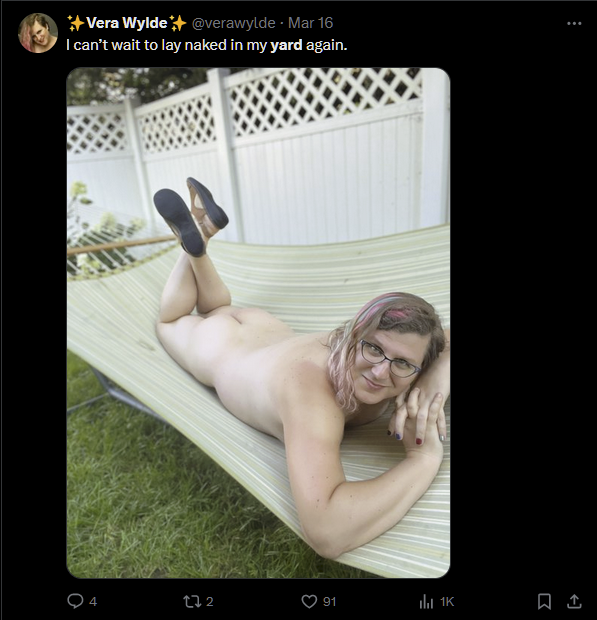The width and height of the screenshot is (597, 620).
Task: Open the three-dot more options menu
Action: tap(574, 24)
